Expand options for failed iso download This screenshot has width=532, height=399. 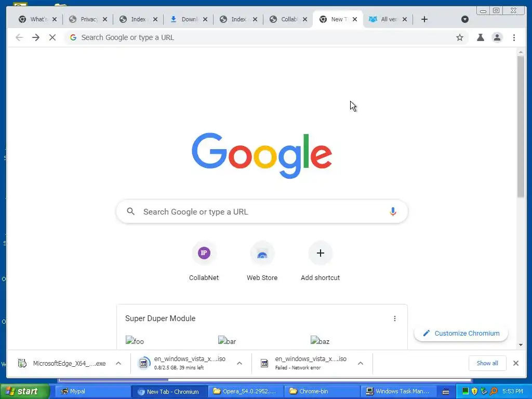click(x=361, y=363)
